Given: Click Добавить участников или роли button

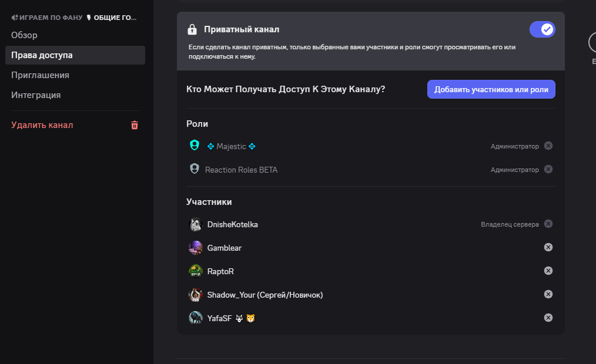Looking at the screenshot, I should [x=491, y=90].
